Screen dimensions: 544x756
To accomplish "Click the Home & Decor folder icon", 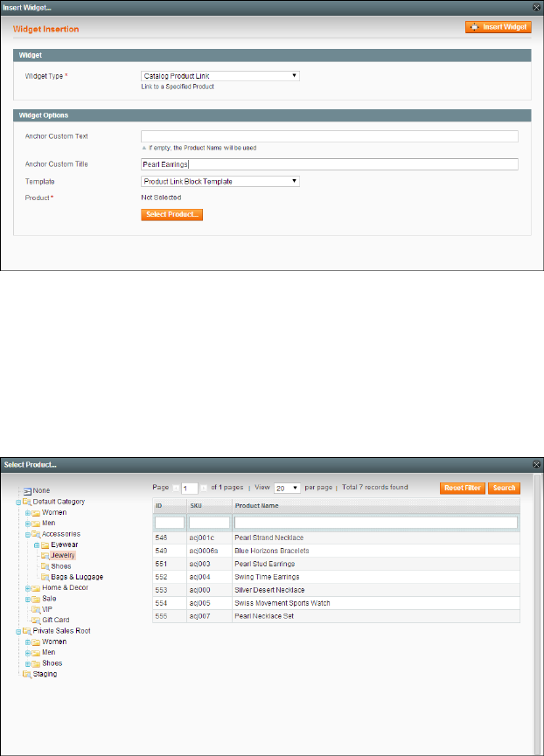I will pos(36,588).
